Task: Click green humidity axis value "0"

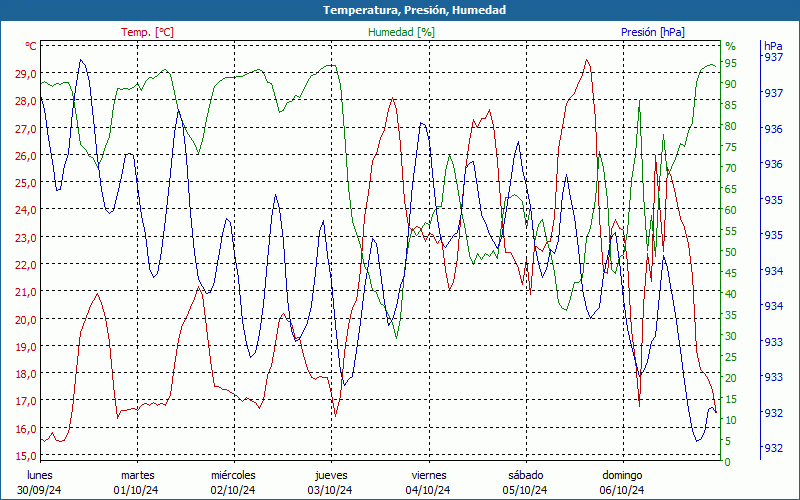Action: pos(728,462)
